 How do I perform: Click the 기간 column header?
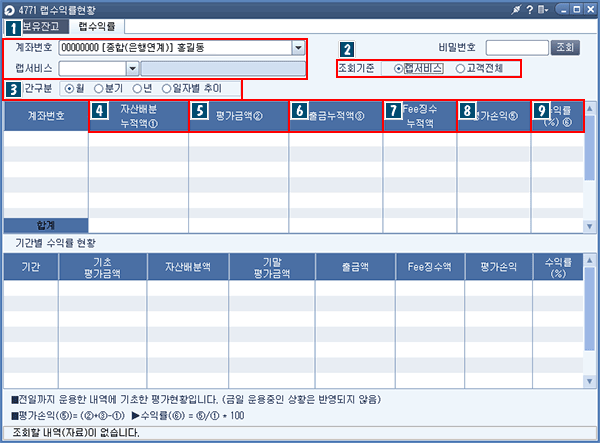(x=31, y=267)
